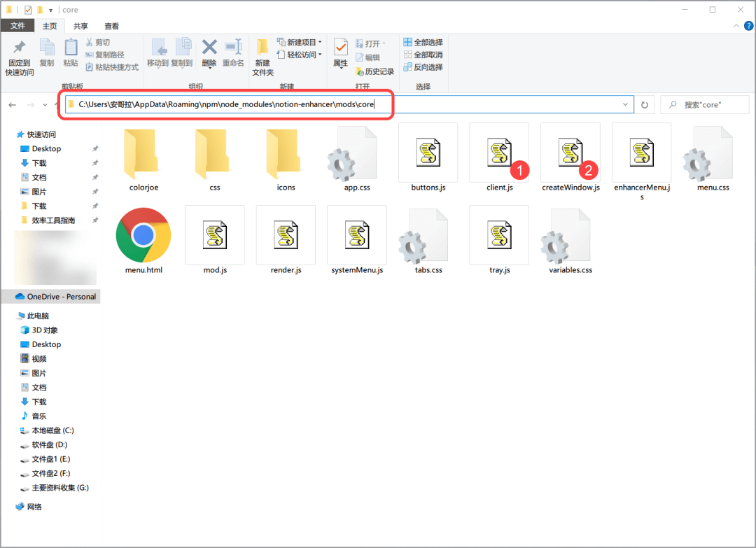Open the recent locations dropdown arrow
756x548 pixels.
(x=45, y=104)
